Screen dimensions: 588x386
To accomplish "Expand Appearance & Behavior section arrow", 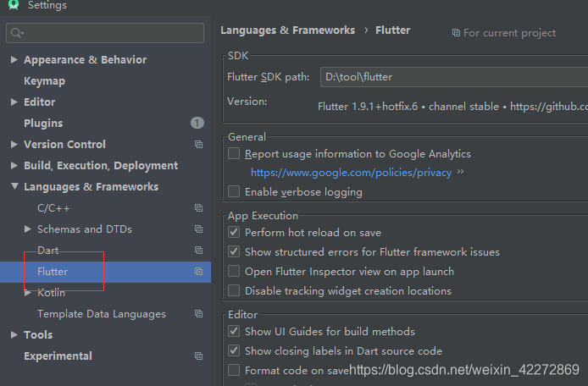I will click(x=14, y=59).
